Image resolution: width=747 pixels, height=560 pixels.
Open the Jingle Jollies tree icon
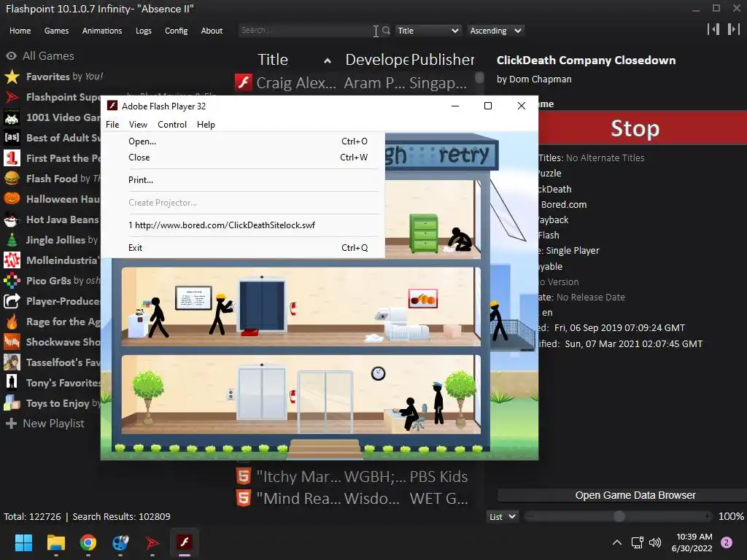pyautogui.click(x=12, y=240)
